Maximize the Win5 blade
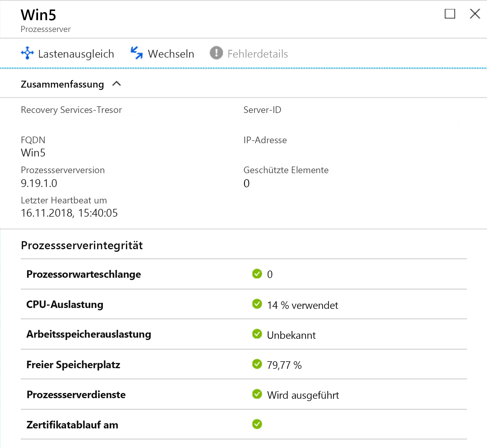 tap(450, 14)
